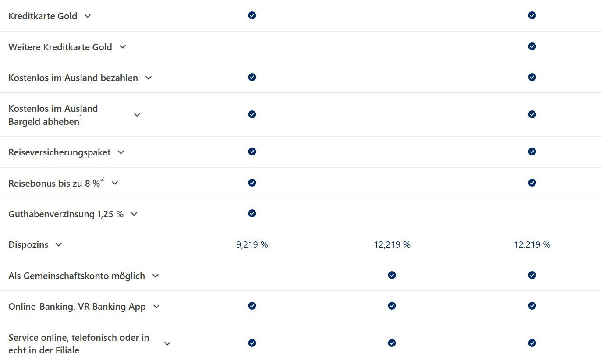
Task: Expand Als Gemeinschaftskonto möglich chevron
Action: tap(156, 276)
